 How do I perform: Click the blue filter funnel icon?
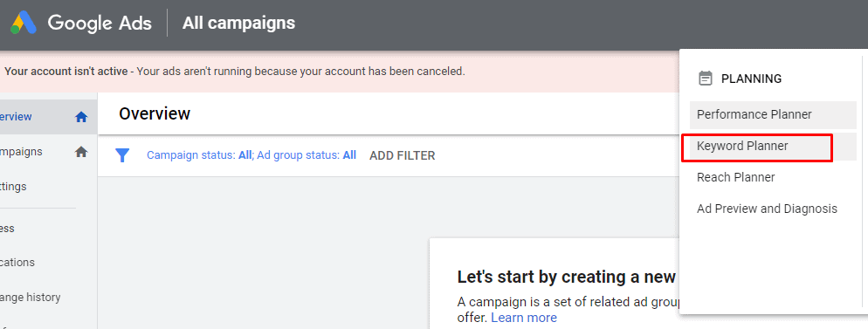click(x=122, y=155)
